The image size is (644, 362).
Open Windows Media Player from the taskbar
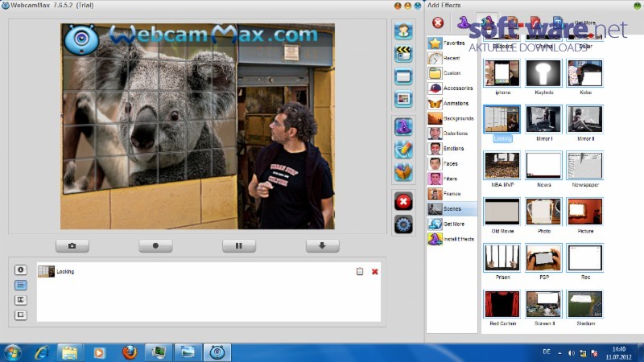pos(99,352)
